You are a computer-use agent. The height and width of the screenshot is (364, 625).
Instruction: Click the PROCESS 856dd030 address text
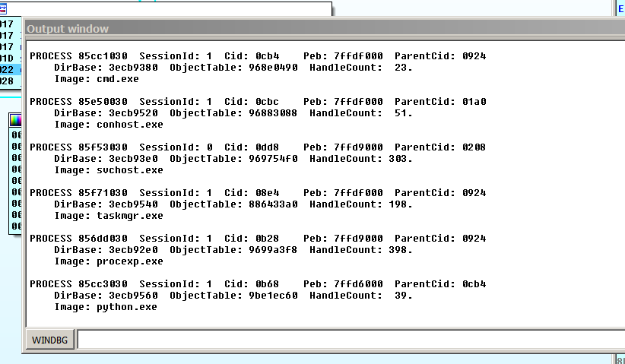click(103, 239)
